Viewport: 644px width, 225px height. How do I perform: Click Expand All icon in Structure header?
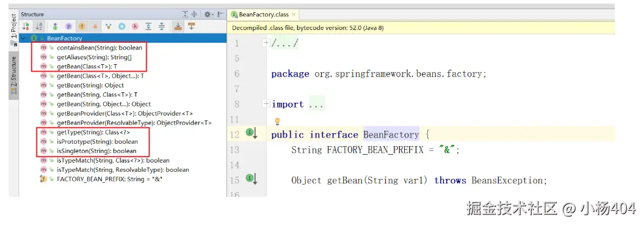(186, 15)
